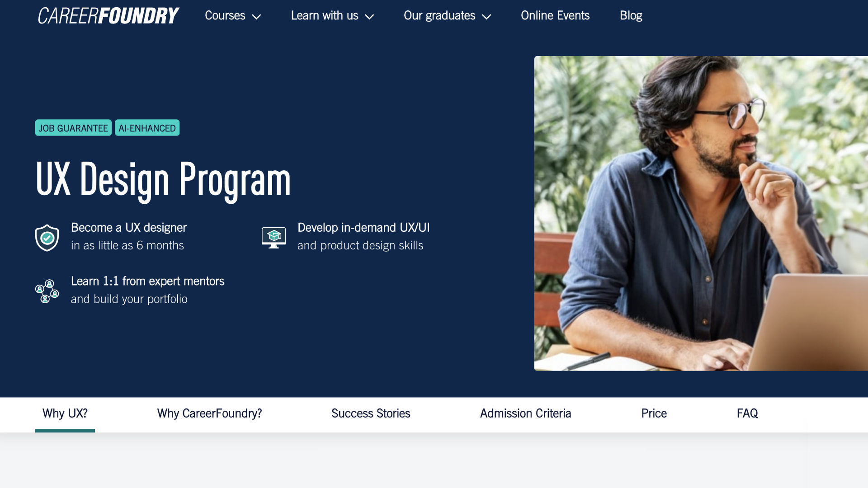The height and width of the screenshot is (488, 868).
Task: Open the Learn with us dropdown
Action: (332, 16)
